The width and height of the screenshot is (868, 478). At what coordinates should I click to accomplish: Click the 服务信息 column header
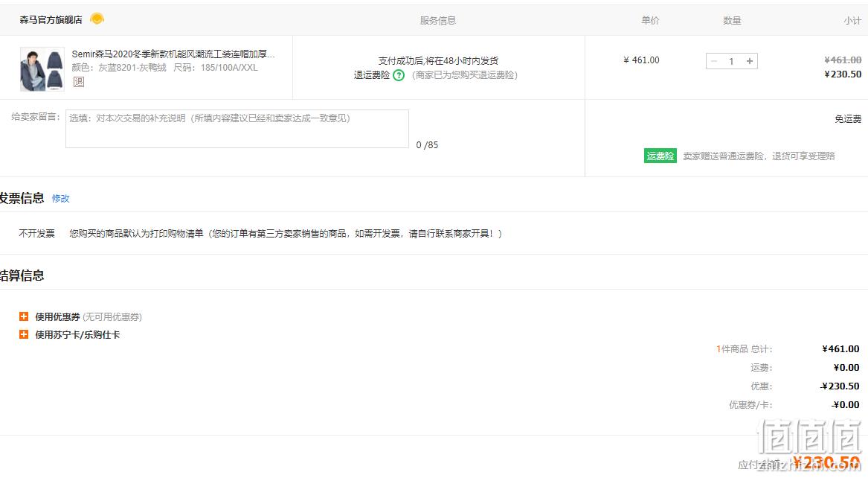pos(438,21)
